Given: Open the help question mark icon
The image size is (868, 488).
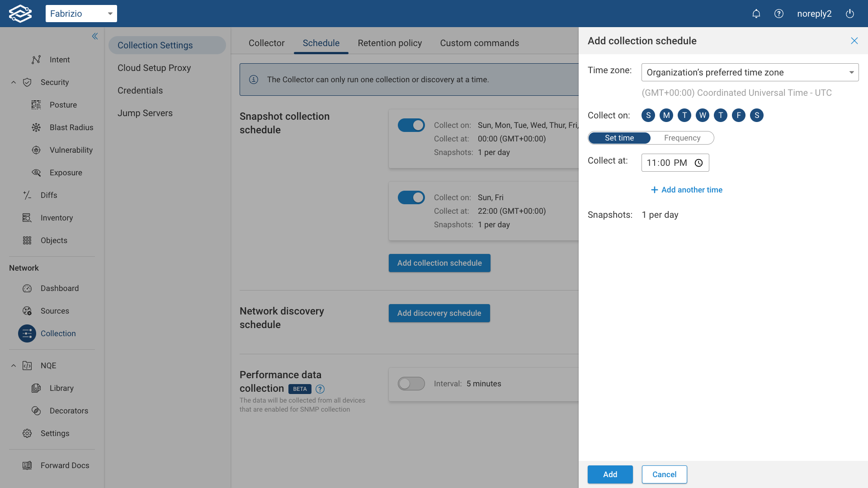Looking at the screenshot, I should coord(778,14).
